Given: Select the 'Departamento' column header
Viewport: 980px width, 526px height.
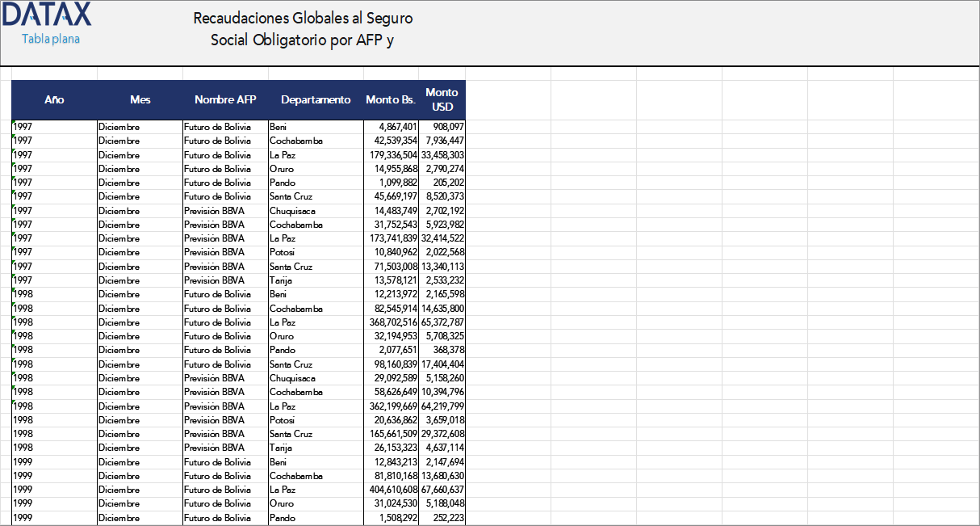Looking at the screenshot, I should pos(315,99).
